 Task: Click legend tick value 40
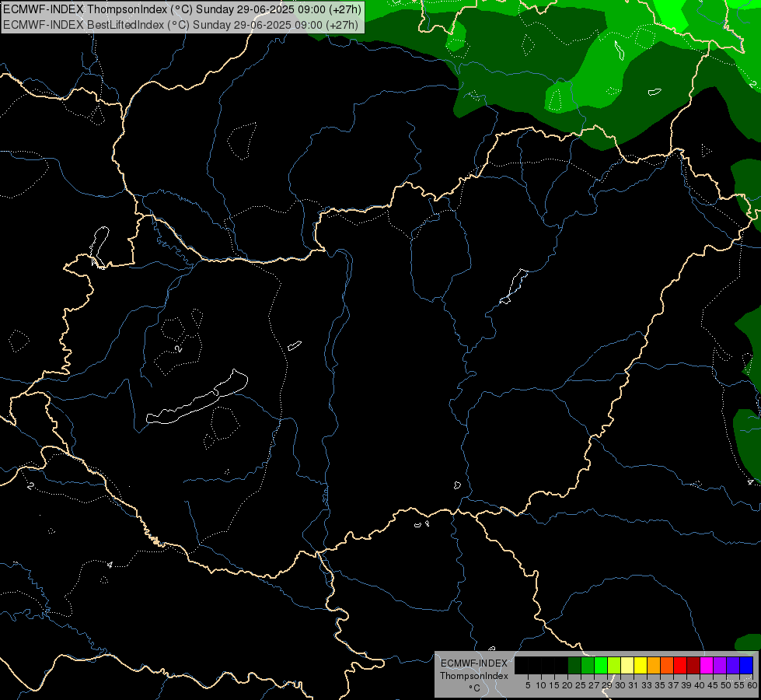700,685
